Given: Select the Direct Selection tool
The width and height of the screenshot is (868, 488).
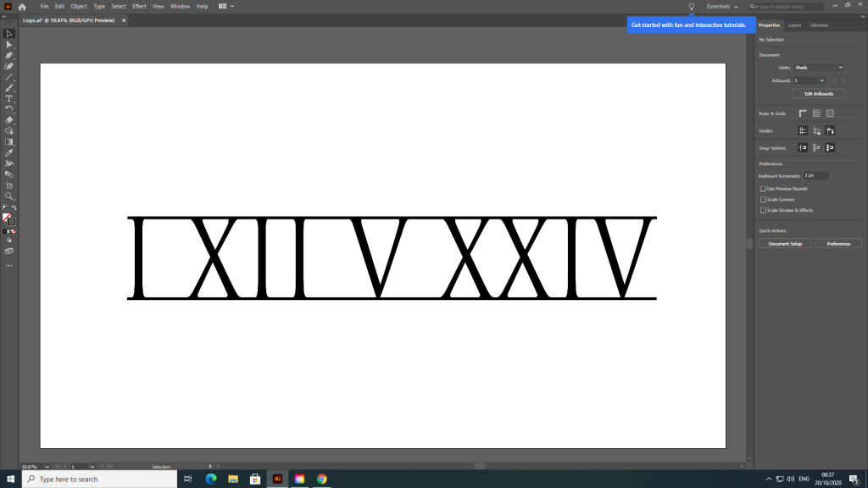Looking at the screenshot, I should pos(9,44).
